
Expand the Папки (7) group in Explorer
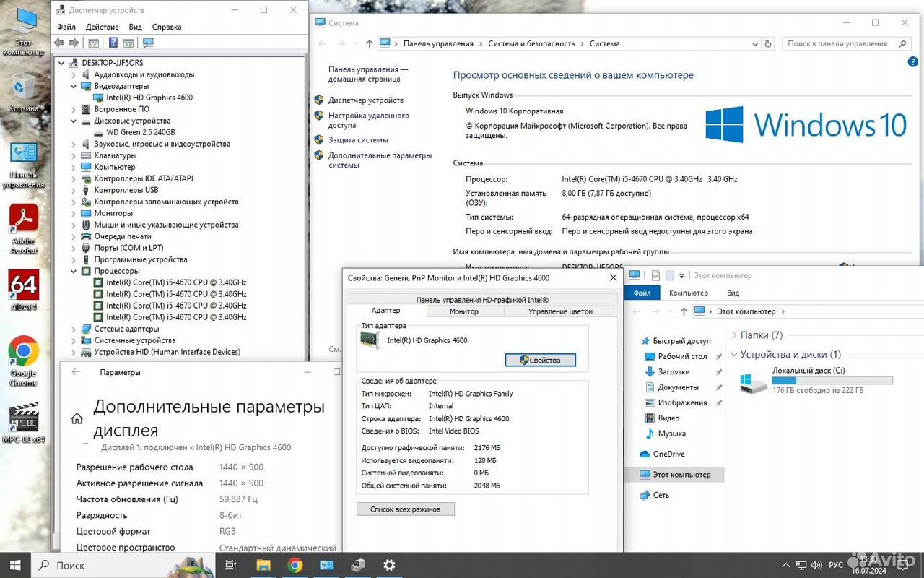pos(734,335)
